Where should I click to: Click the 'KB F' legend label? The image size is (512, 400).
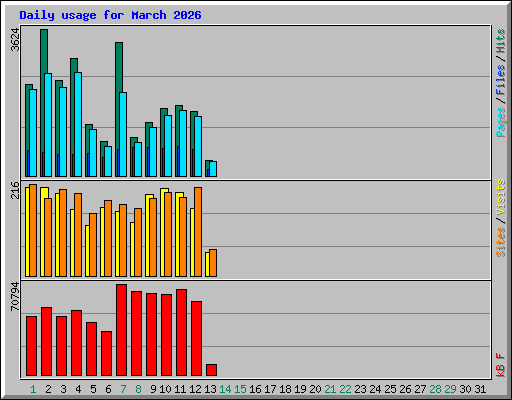[500, 365]
